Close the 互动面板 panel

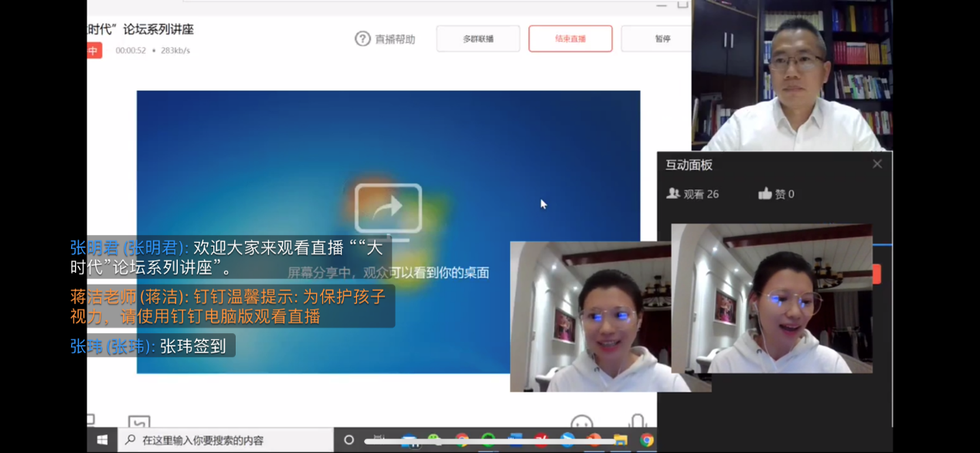coord(877,164)
